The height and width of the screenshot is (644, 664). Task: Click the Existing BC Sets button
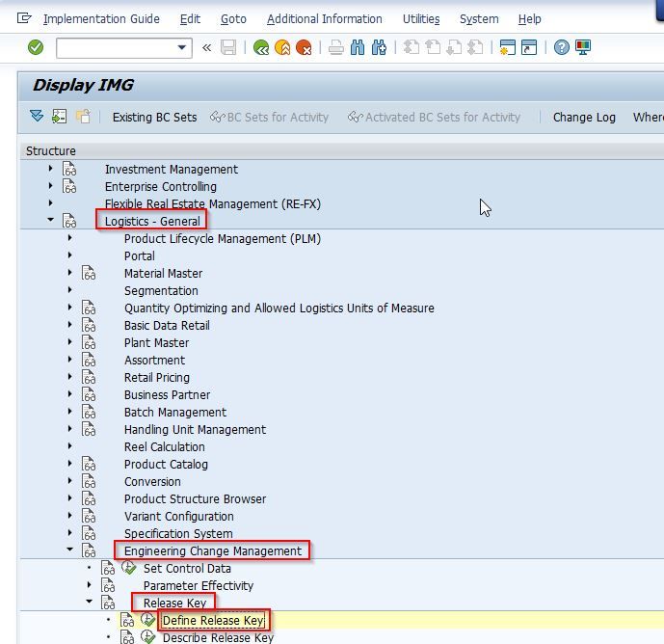[154, 118]
